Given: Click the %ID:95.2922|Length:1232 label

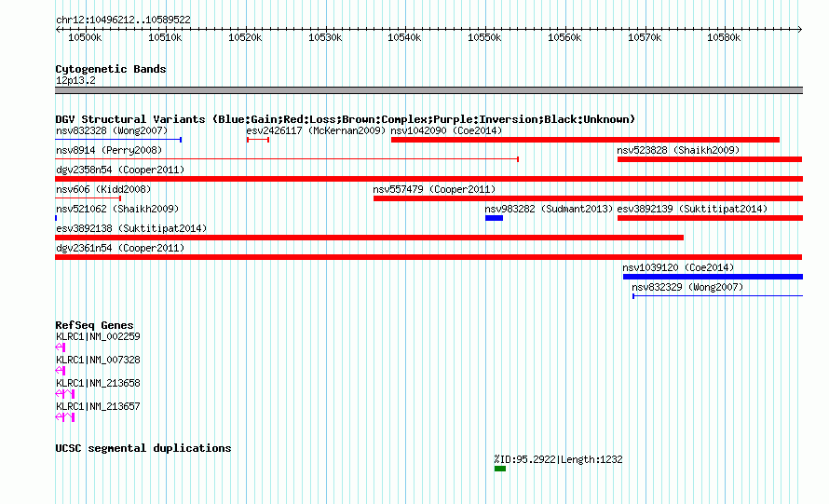Looking at the screenshot, I should click(x=558, y=459).
